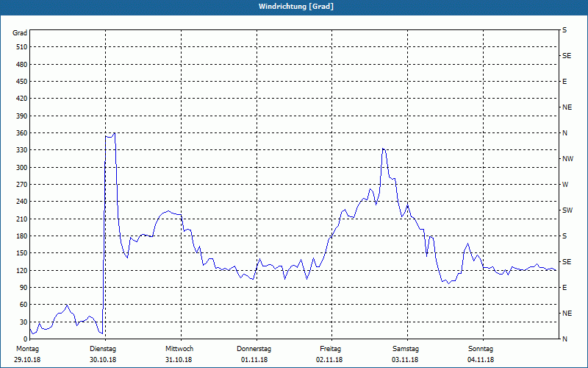Viewport: 588px width, 368px height.
Task: Select the "Grad" axis unit label
Action: pos(20,33)
